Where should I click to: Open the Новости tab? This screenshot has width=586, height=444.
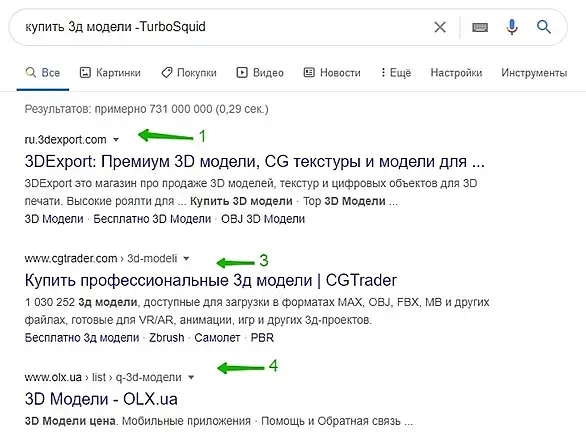pos(332,73)
